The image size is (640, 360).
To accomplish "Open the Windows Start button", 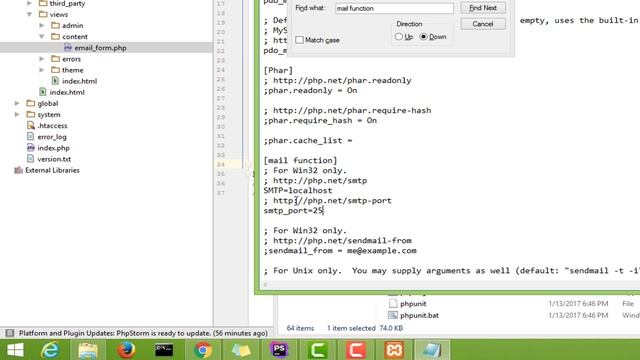I will click(x=16, y=350).
